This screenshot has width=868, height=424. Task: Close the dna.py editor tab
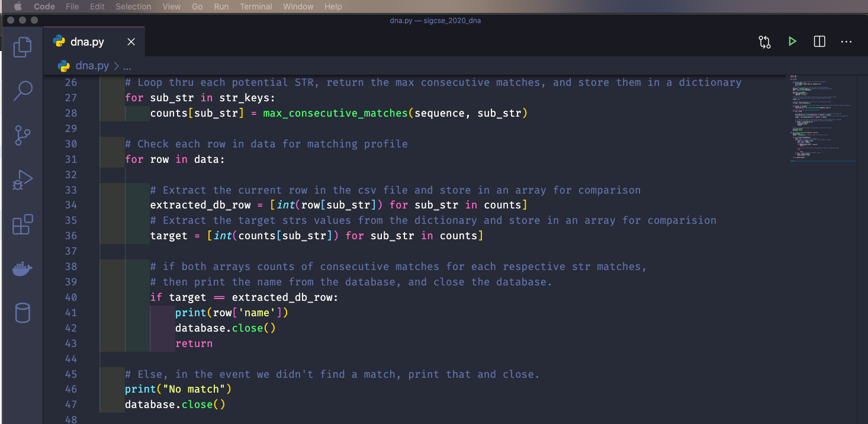131,41
